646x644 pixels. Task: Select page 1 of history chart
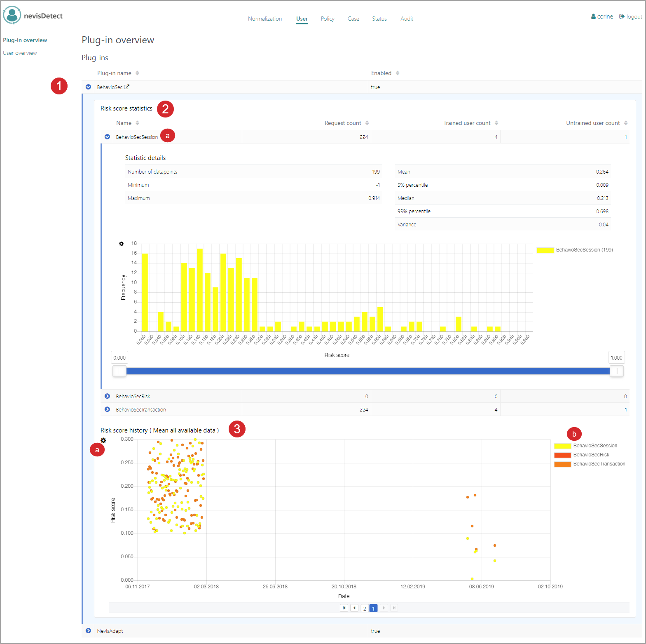pyautogui.click(x=374, y=608)
